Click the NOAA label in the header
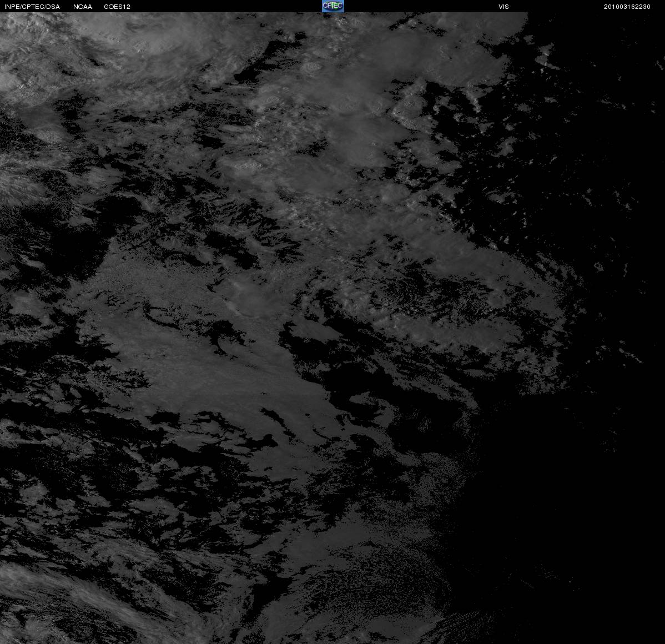Viewport: 665px width, 644px height. pyautogui.click(x=83, y=7)
